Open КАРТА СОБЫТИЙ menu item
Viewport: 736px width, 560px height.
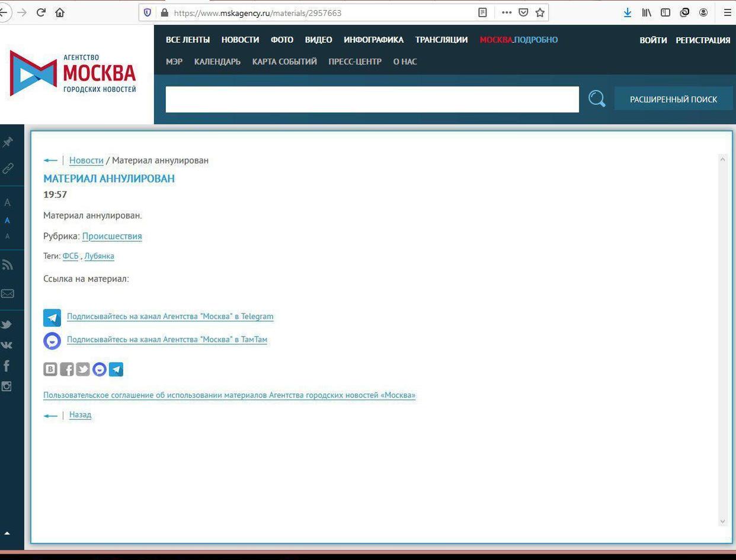click(284, 62)
